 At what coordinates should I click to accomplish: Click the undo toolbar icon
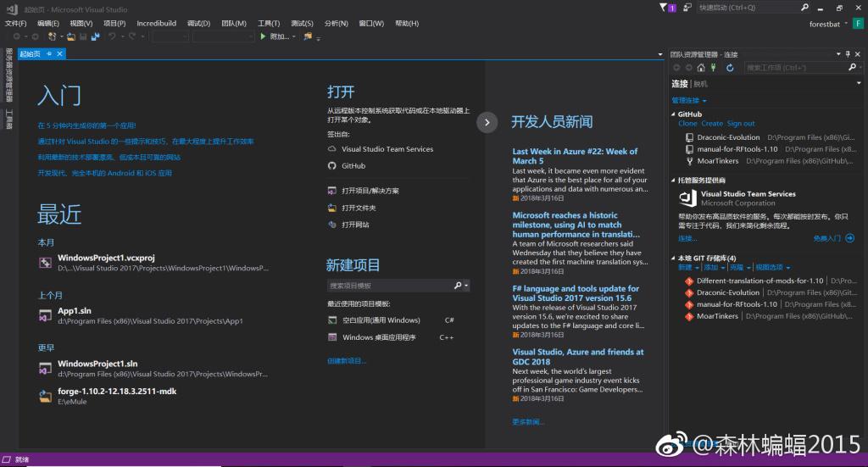(x=112, y=36)
